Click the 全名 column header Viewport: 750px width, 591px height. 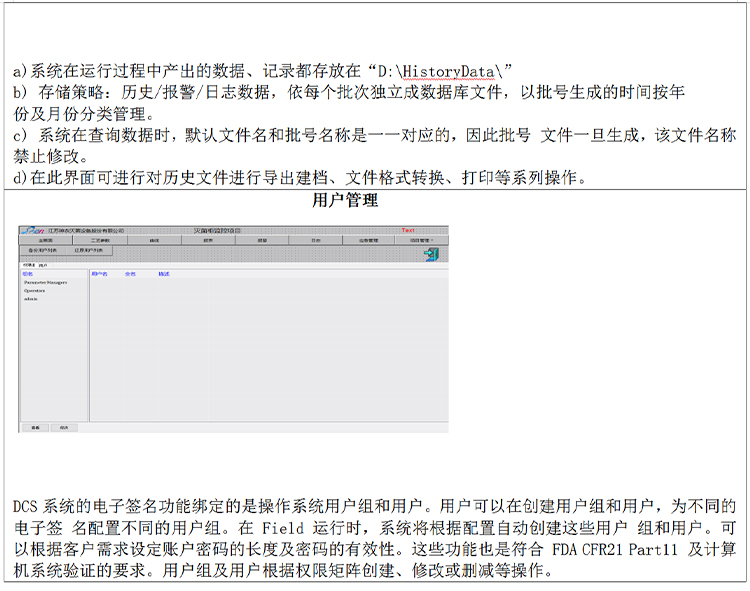(x=130, y=274)
